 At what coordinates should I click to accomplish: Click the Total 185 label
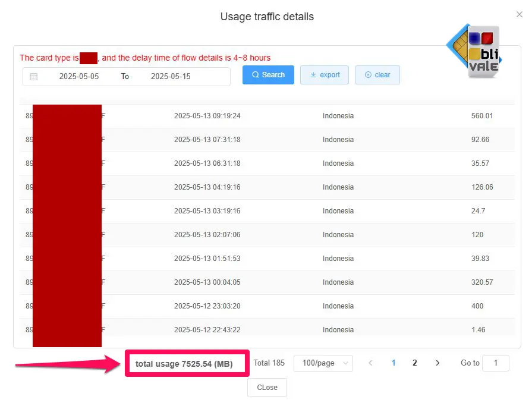coord(269,363)
